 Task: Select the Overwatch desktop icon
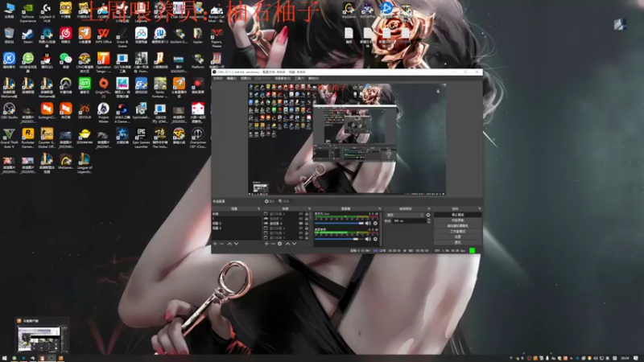point(66,84)
